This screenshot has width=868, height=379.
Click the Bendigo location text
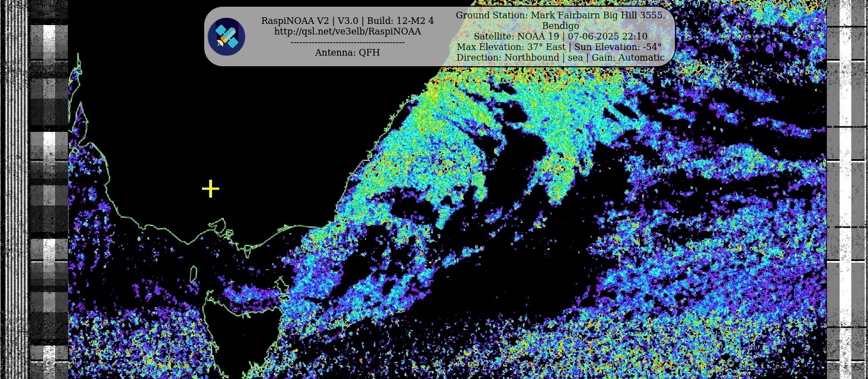560,26
